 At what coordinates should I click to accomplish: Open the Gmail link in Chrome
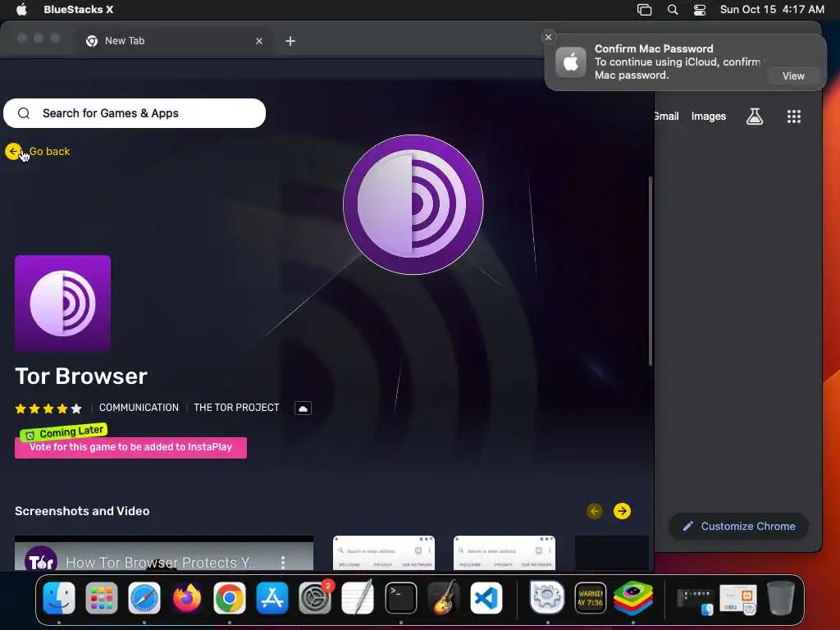pos(666,116)
